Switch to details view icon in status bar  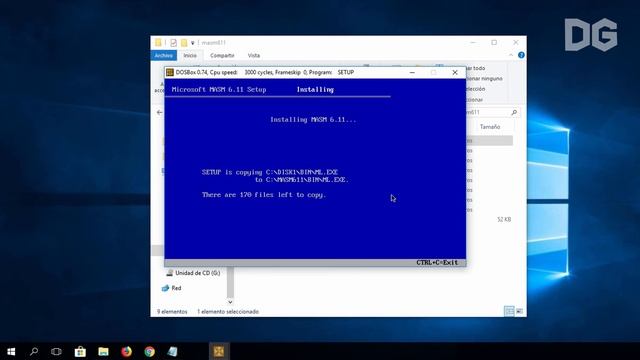509,311
